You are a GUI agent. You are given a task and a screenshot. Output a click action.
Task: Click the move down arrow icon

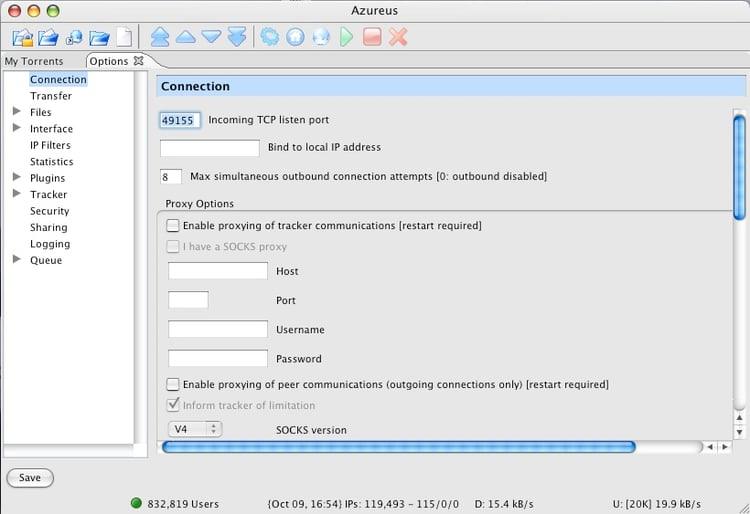[x=211, y=37]
